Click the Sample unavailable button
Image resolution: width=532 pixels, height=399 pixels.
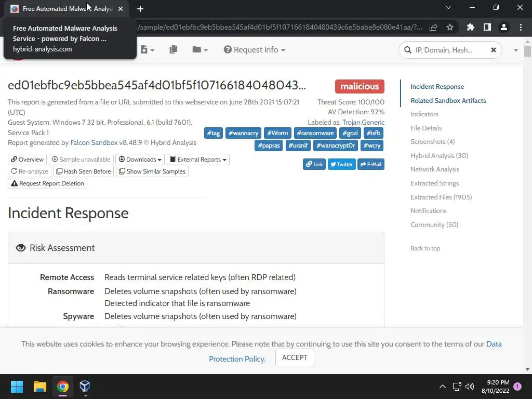81,159
